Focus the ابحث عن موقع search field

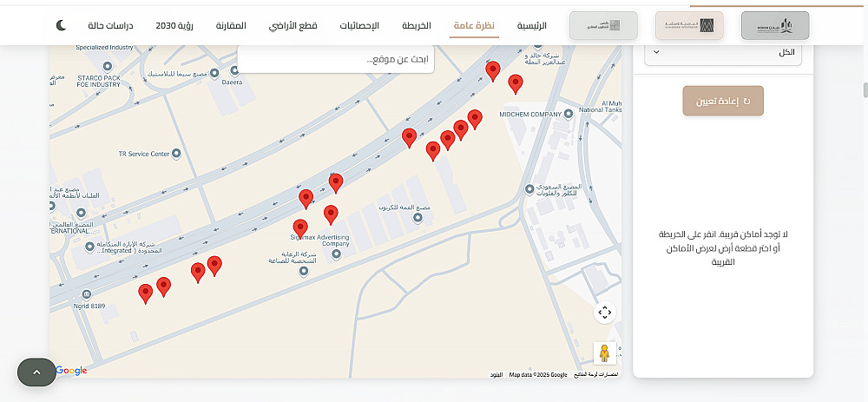tap(336, 59)
